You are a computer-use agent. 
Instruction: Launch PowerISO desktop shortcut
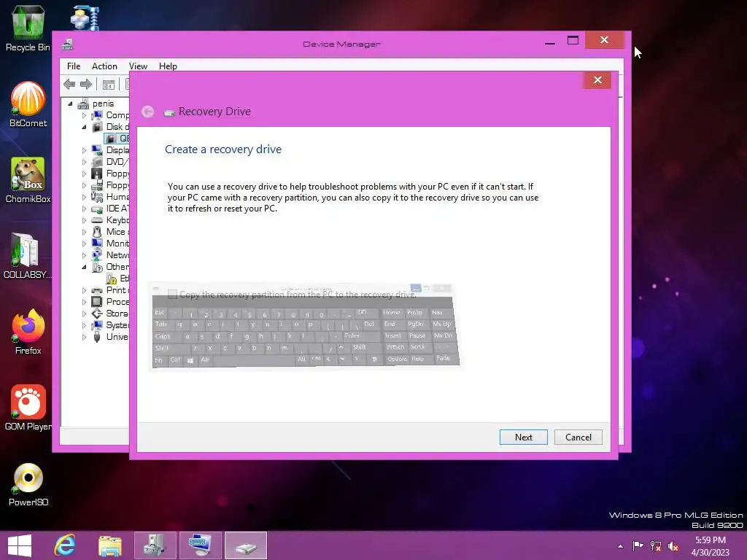click(28, 484)
